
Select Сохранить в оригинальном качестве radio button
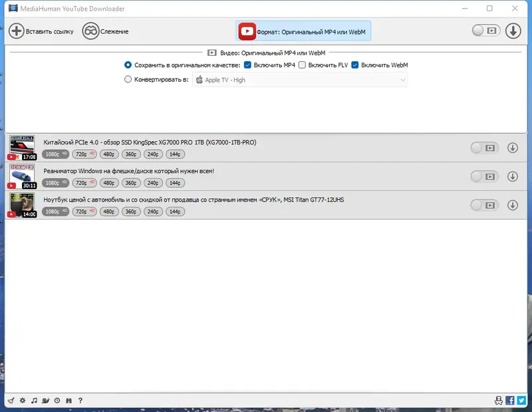point(128,65)
